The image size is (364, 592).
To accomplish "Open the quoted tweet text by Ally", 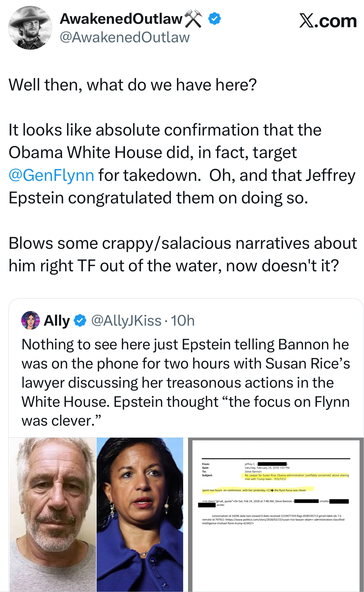I will (185, 382).
